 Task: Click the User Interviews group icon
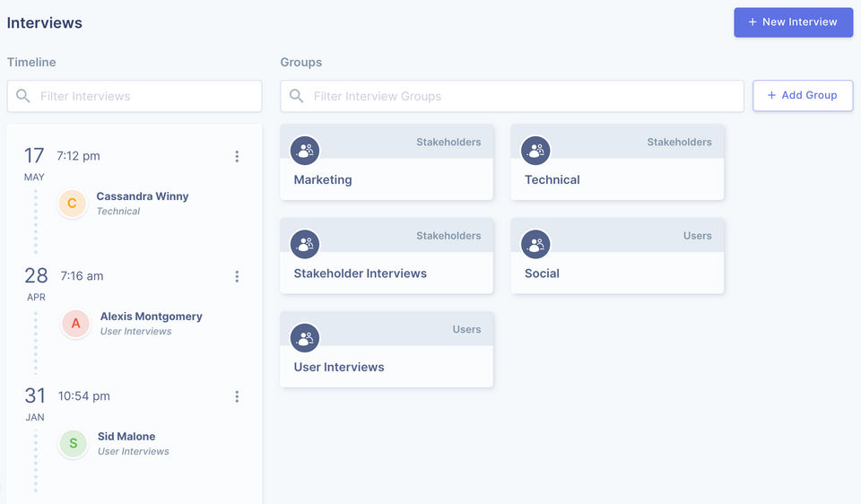[x=305, y=338]
